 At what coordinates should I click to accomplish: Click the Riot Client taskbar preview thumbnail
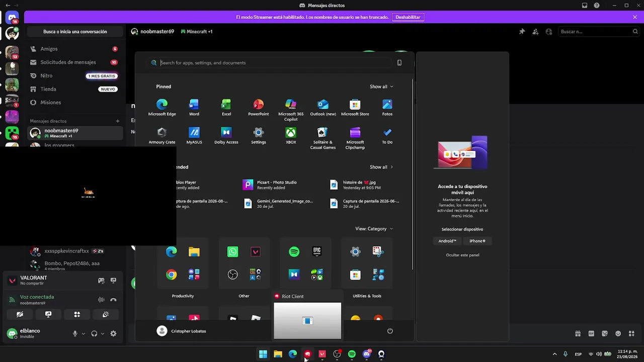click(307, 320)
